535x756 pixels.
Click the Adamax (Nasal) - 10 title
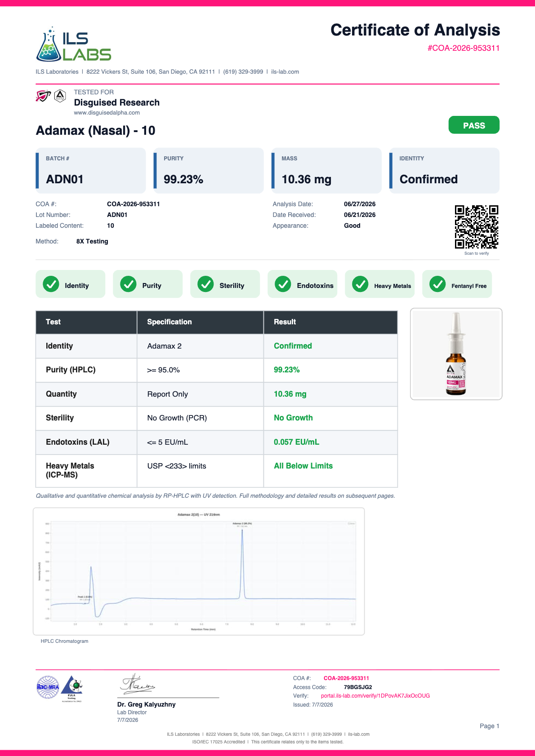click(95, 131)
